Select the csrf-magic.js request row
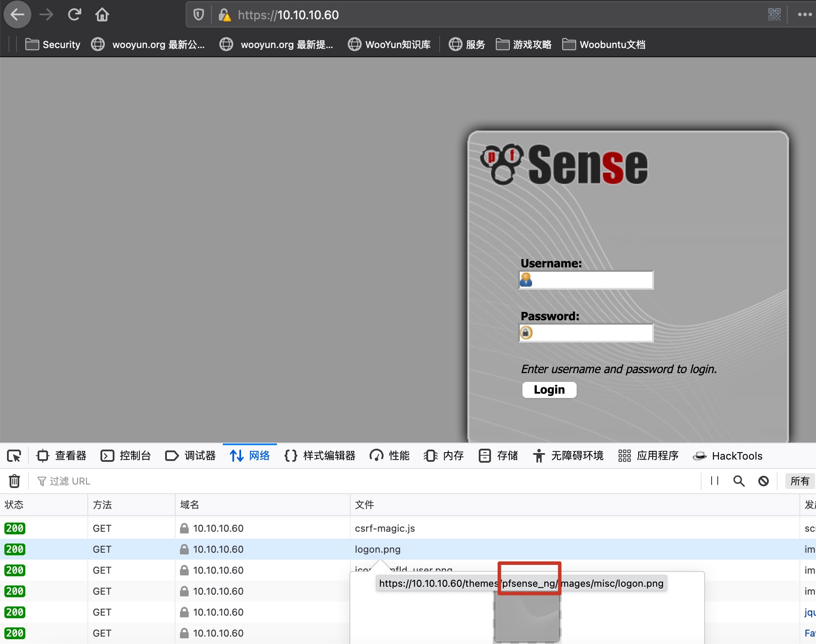816x644 pixels. 408,528
